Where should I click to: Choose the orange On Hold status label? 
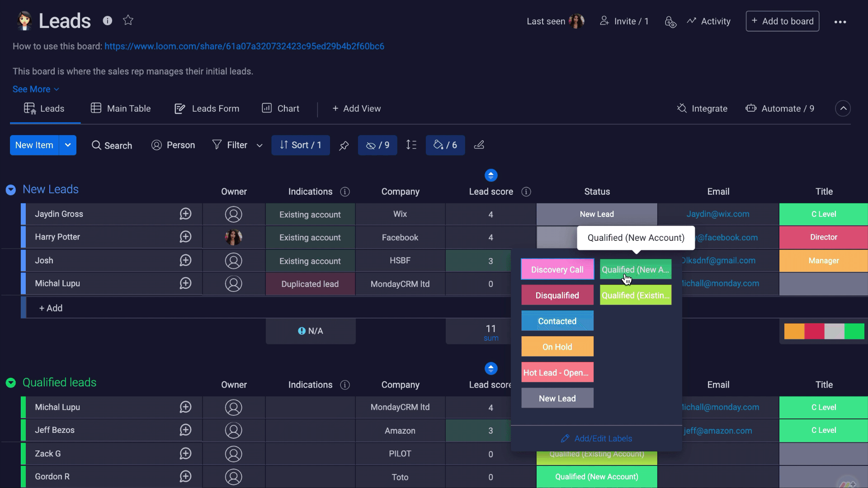tap(557, 347)
